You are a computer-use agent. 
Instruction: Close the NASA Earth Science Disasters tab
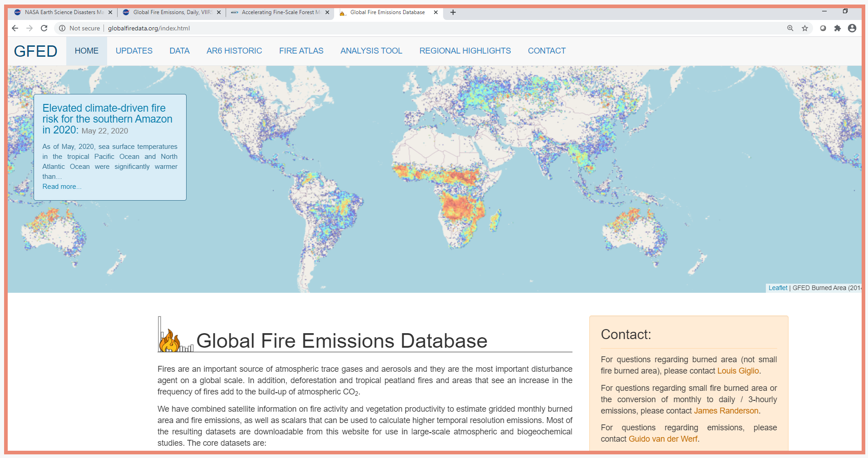tap(110, 12)
